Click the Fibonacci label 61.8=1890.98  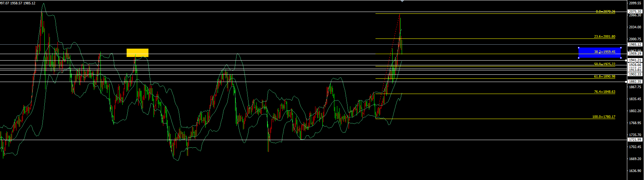click(605, 77)
